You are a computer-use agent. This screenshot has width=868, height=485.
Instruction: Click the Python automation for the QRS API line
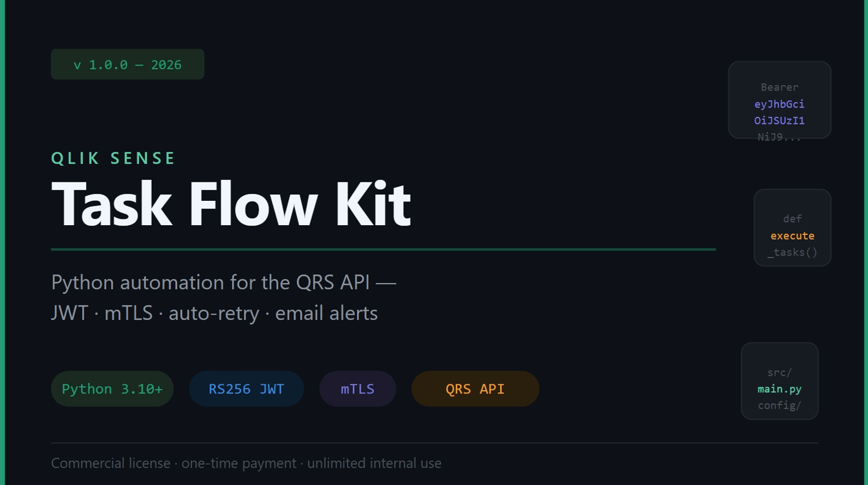pyautogui.click(x=223, y=282)
